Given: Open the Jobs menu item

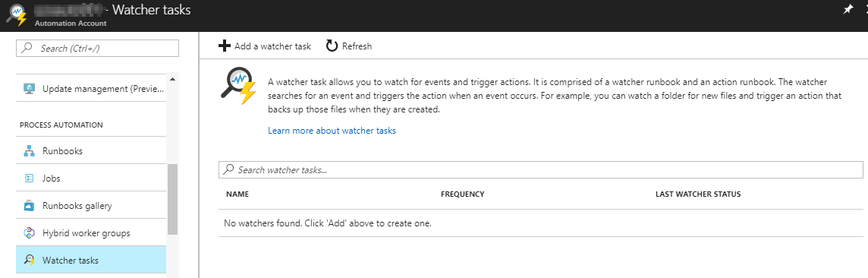Looking at the screenshot, I should tap(91, 178).
